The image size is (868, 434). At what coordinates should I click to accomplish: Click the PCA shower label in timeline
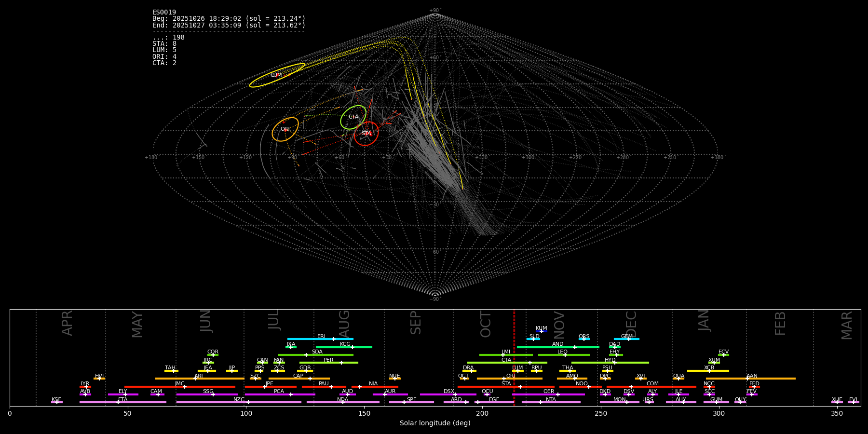[279, 392]
